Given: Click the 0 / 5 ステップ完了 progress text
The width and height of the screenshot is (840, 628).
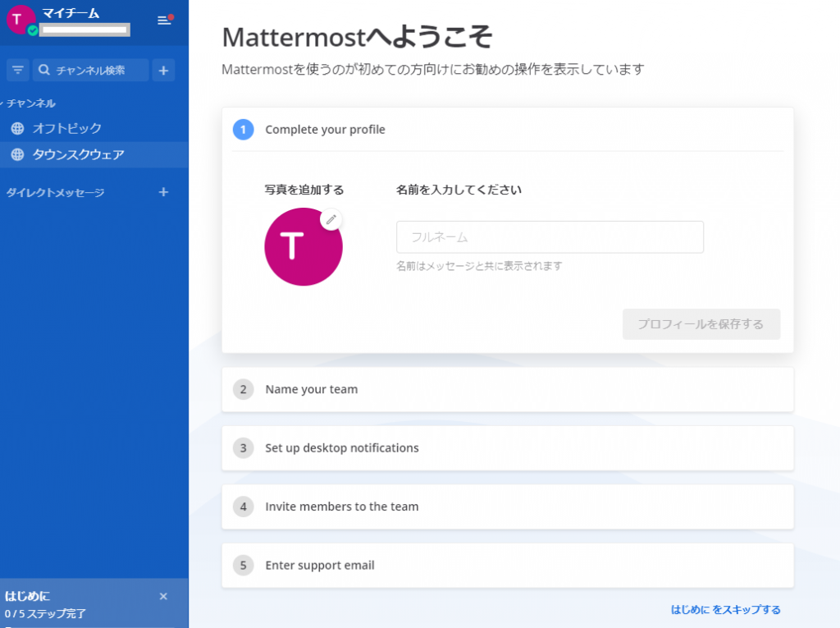Looking at the screenshot, I should click(x=45, y=613).
